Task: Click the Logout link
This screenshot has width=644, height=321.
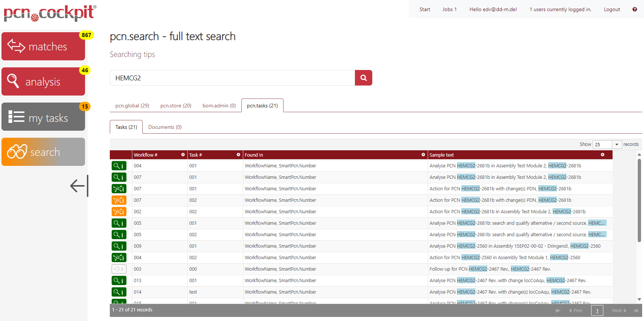Action: click(612, 9)
